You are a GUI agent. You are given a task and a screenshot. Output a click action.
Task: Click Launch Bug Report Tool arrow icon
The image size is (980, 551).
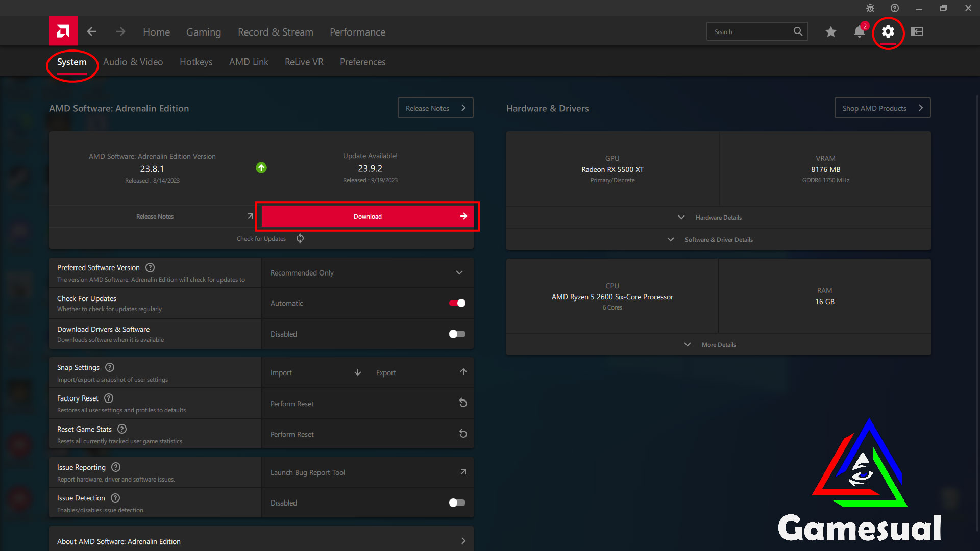coord(463,472)
